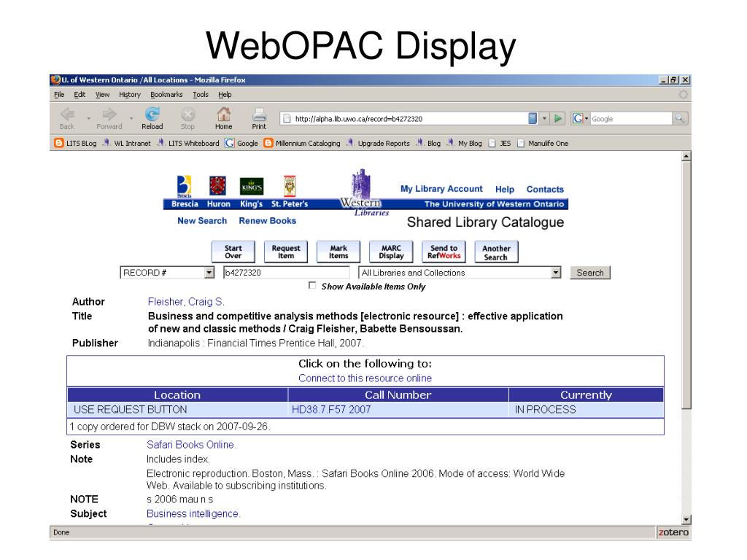
Task: Click the Print toolbar icon
Action: tap(259, 114)
